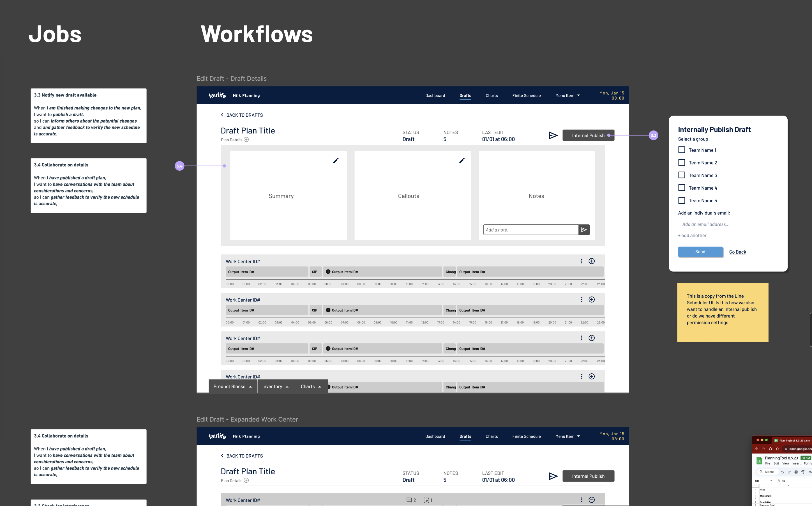812x506 pixels.
Task: Open the Menu Item dropdown in top navbar
Action: [568, 95]
